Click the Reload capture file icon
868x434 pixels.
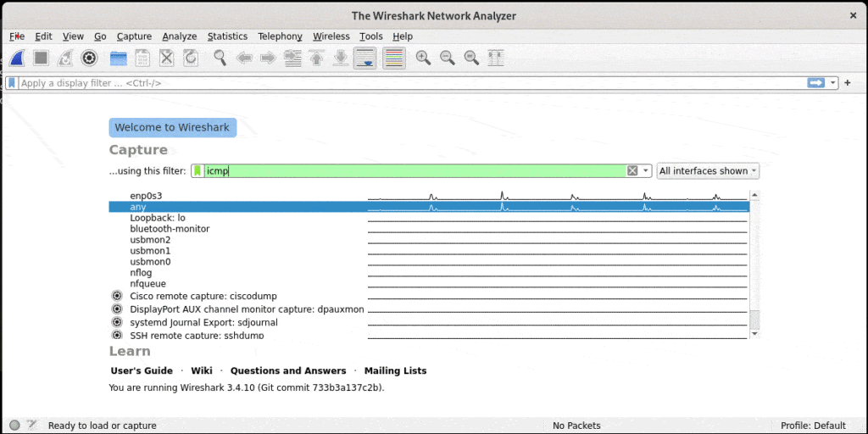(x=191, y=58)
